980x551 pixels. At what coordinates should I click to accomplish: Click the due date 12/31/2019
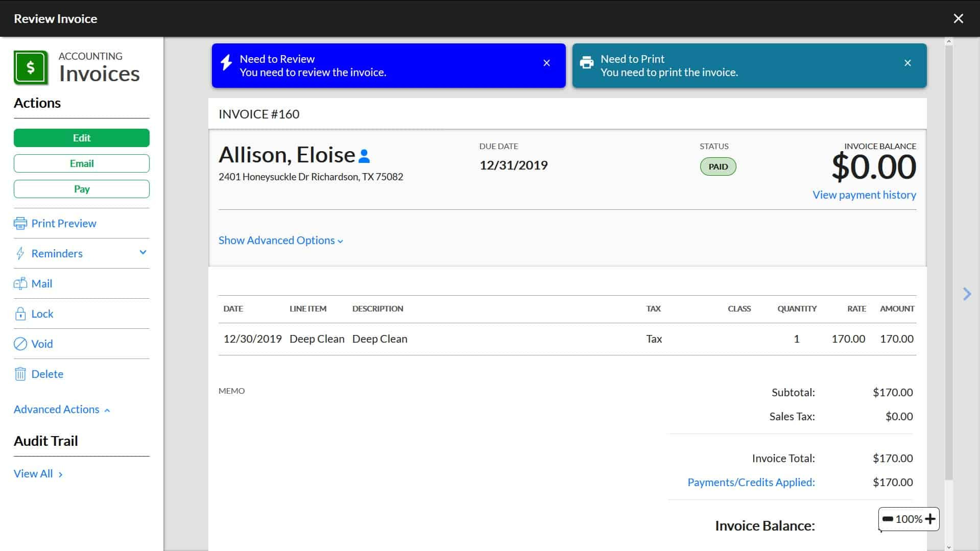click(513, 165)
